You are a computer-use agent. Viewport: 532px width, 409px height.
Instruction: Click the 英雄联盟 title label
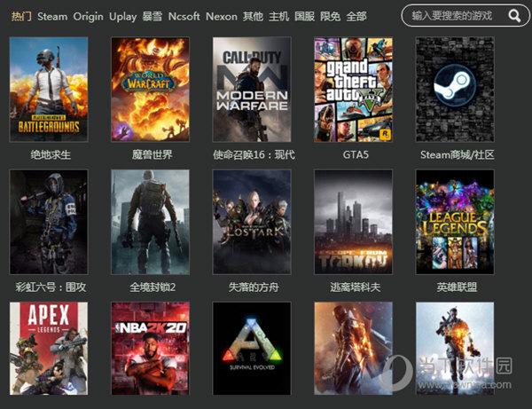click(457, 287)
